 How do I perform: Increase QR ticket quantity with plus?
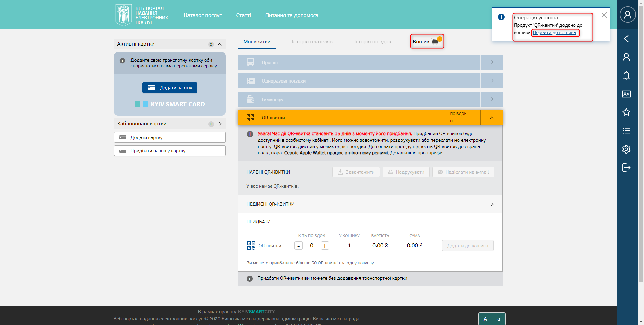[325, 246]
